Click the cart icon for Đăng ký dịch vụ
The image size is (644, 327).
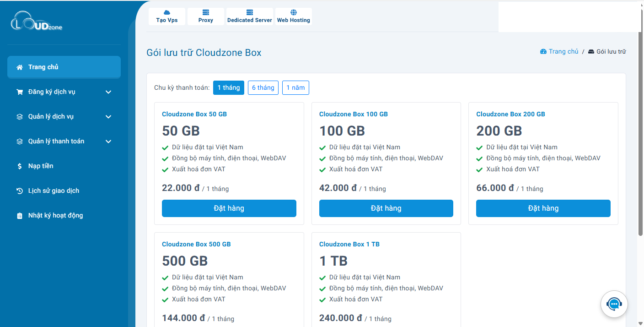[20, 92]
